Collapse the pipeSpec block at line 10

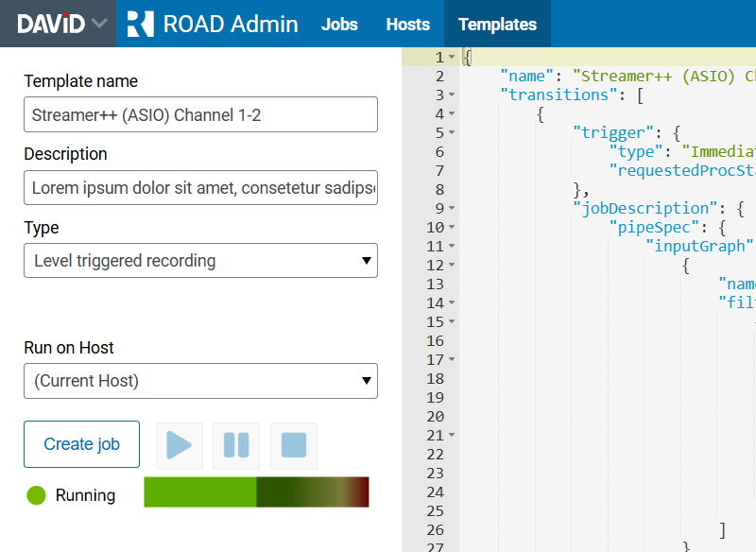click(452, 228)
